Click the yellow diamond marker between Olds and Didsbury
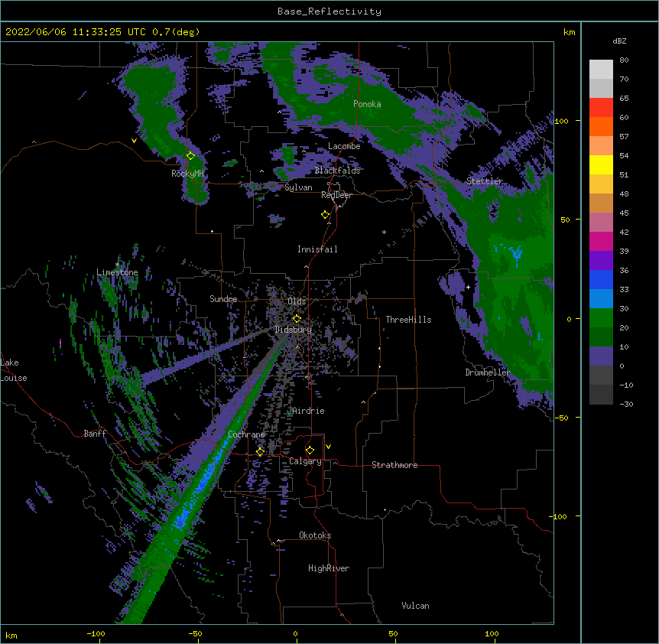 [297, 319]
